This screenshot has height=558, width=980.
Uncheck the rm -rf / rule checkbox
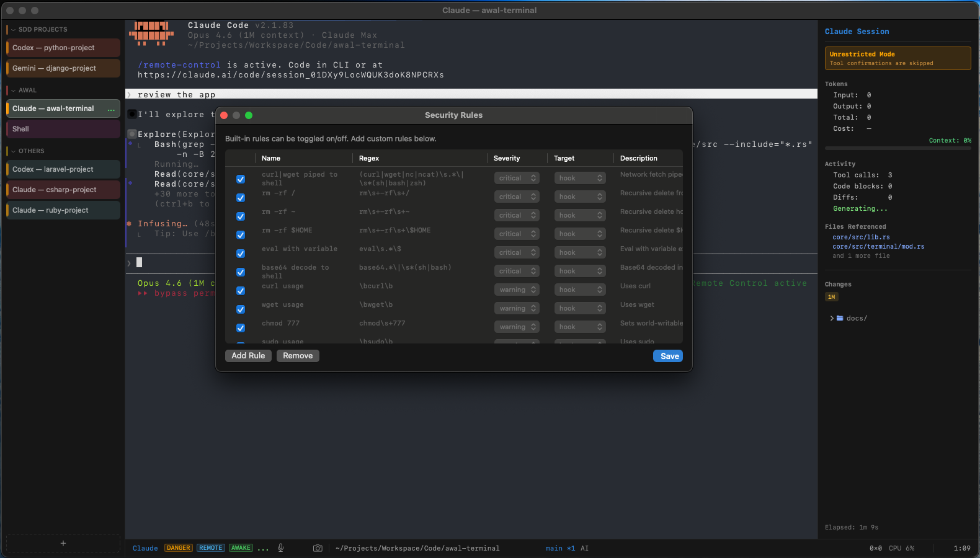[x=241, y=198]
